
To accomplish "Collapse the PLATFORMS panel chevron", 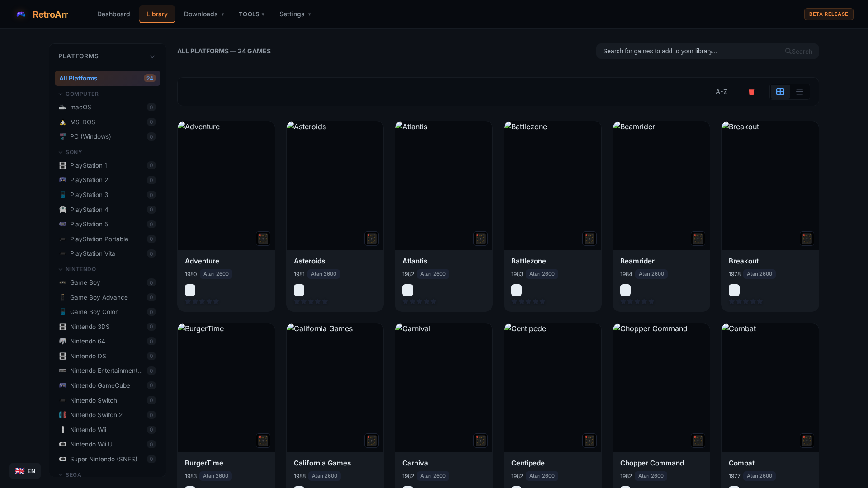I will (152, 56).
